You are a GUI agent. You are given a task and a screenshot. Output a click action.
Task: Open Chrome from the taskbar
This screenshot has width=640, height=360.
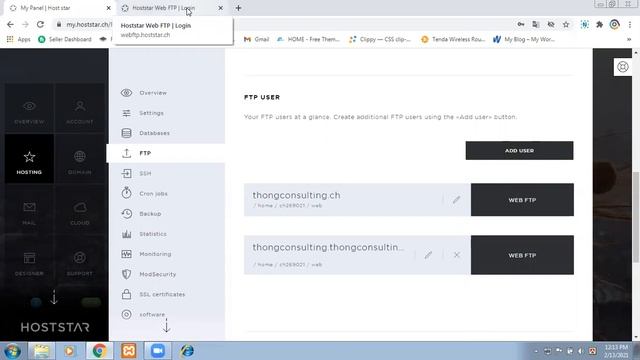[99, 351]
